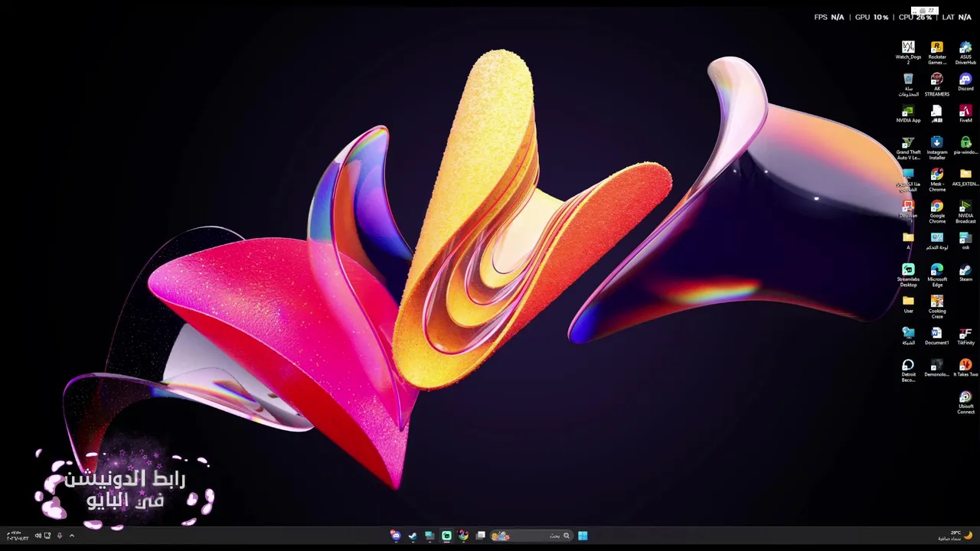Screen dimensions: 980x551
Task: Select the osk desktop shortcut
Action: [x=965, y=241]
